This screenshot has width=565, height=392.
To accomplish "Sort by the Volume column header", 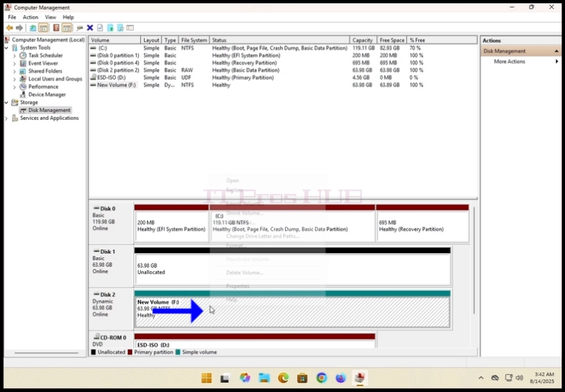I will (x=115, y=40).
